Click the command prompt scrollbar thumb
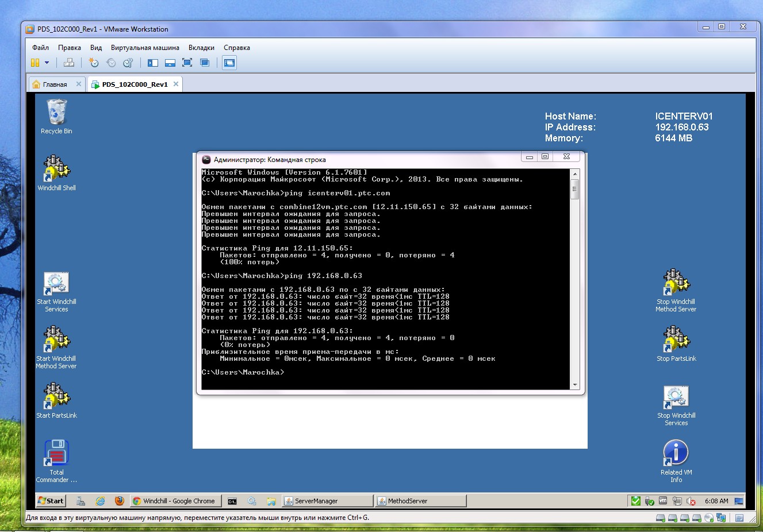The image size is (763, 532). tap(574, 189)
